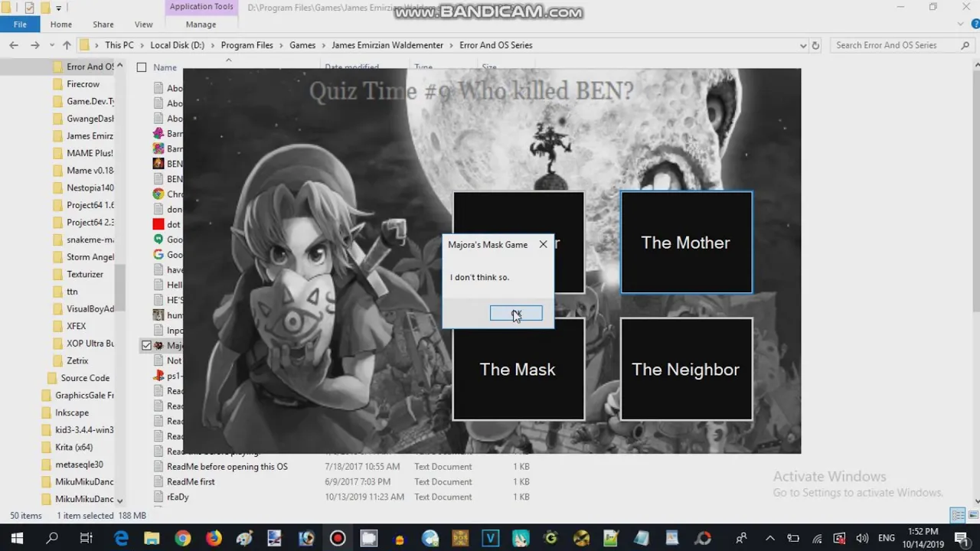Select the rEaDy text file

pyautogui.click(x=178, y=497)
